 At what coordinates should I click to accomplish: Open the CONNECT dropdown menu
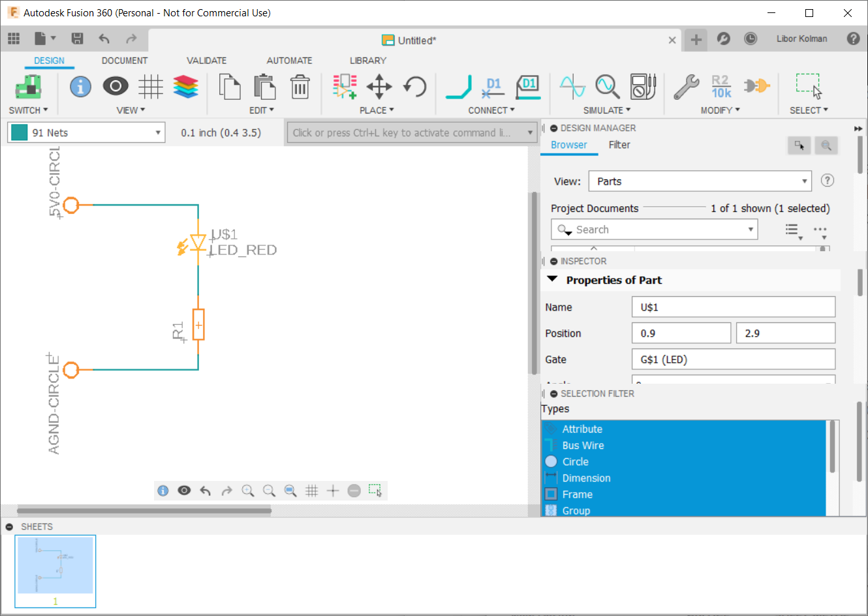(491, 110)
